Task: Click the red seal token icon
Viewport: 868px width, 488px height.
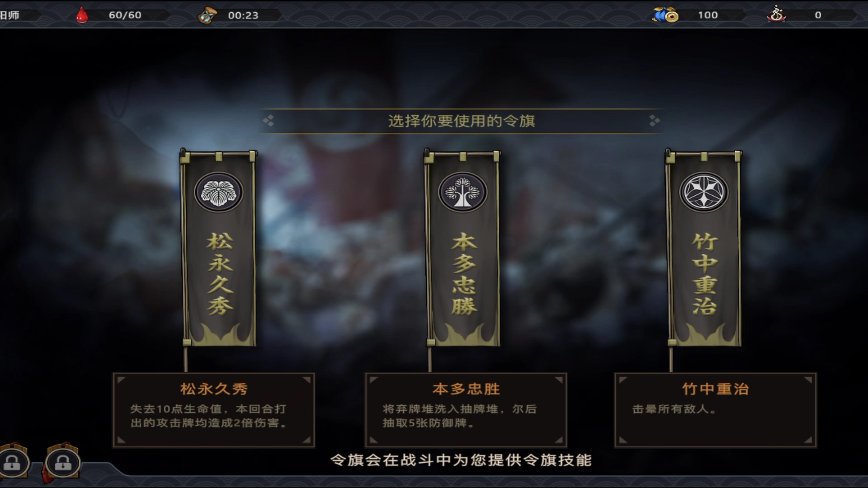Action: [776, 14]
